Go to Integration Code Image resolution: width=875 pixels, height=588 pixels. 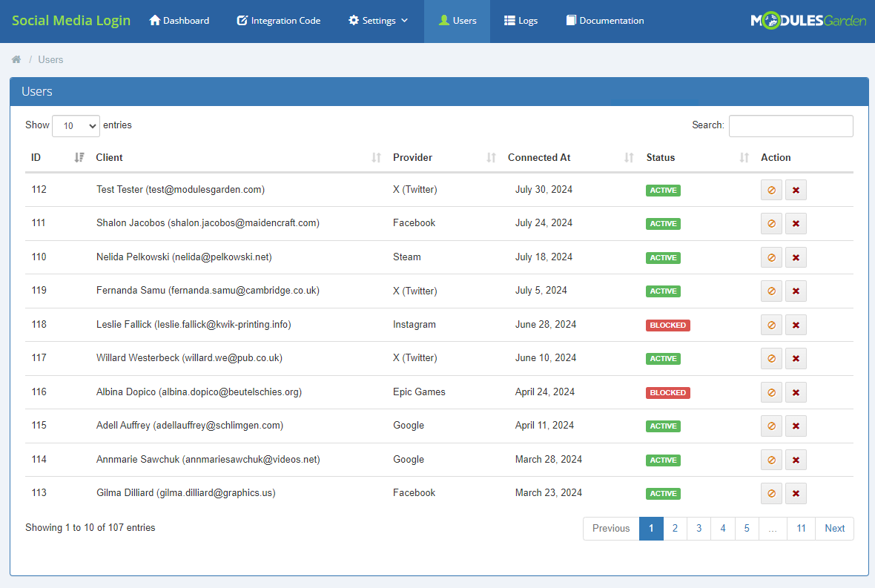pos(279,21)
